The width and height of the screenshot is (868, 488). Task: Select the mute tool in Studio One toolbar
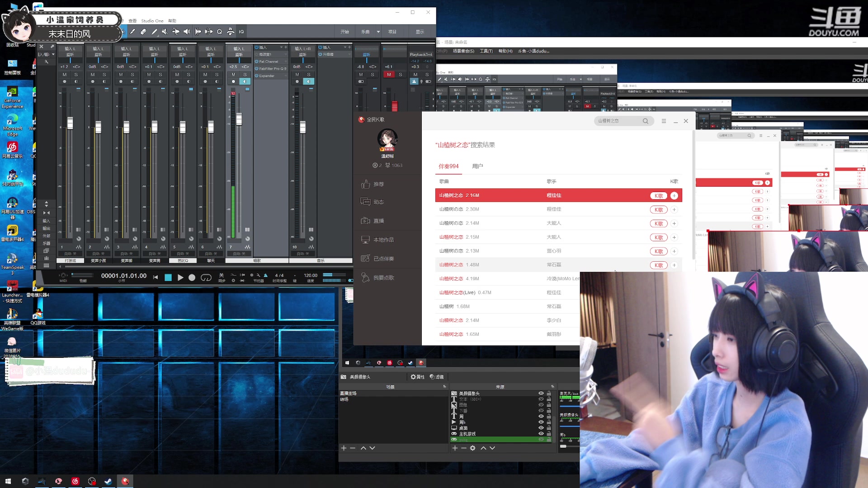[165, 32]
